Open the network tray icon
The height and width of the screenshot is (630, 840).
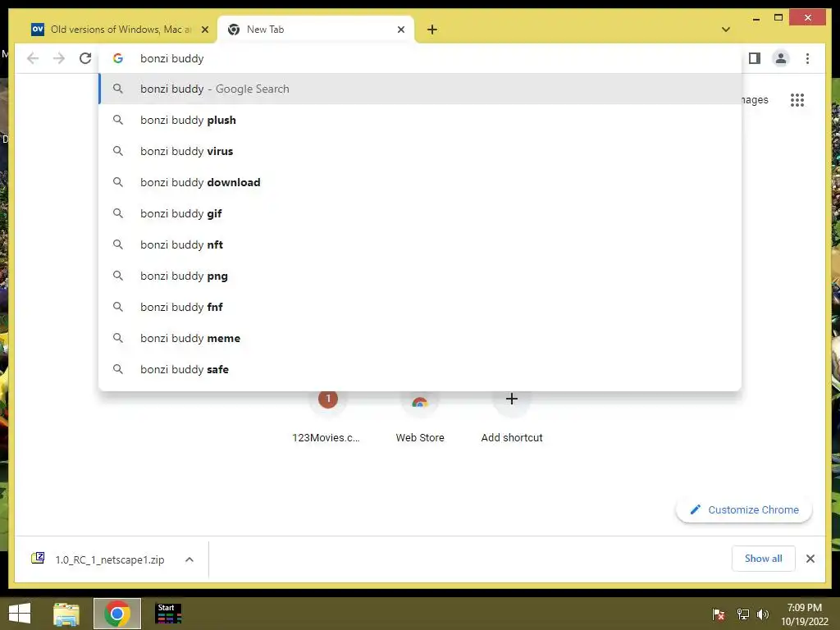(x=742, y=614)
